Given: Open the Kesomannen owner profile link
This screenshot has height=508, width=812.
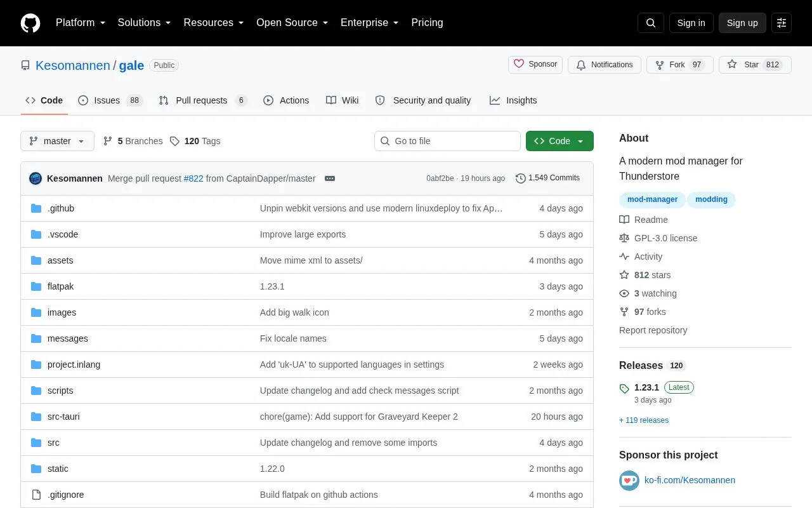Looking at the screenshot, I should (73, 65).
